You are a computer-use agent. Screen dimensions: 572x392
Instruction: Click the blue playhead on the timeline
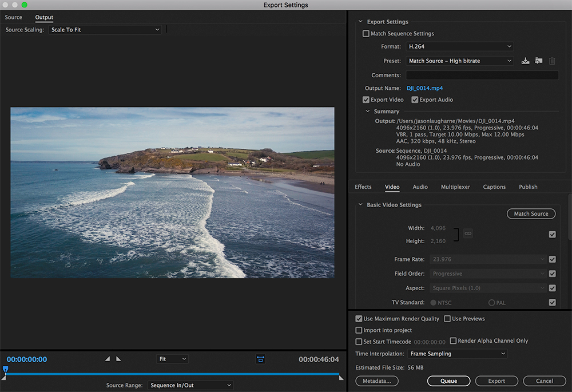pyautogui.click(x=5, y=370)
